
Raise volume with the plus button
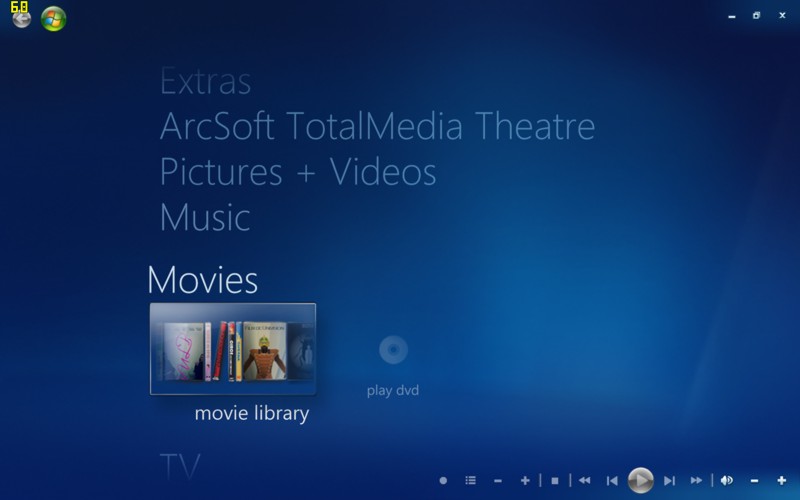coord(782,481)
